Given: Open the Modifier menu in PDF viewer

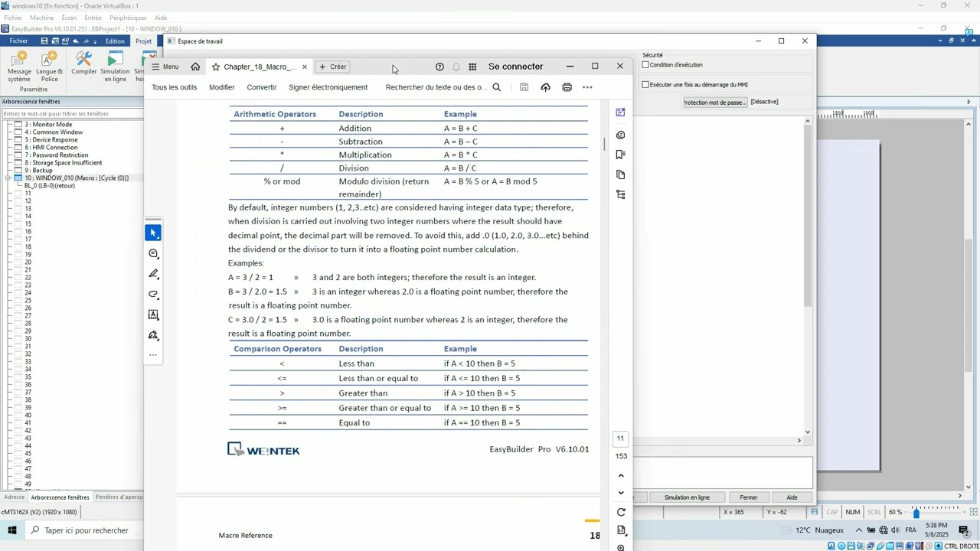Looking at the screenshot, I should tap(222, 87).
